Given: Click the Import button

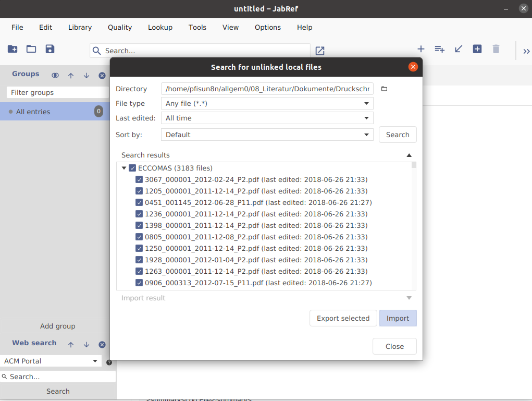Looking at the screenshot, I should tap(398, 318).
